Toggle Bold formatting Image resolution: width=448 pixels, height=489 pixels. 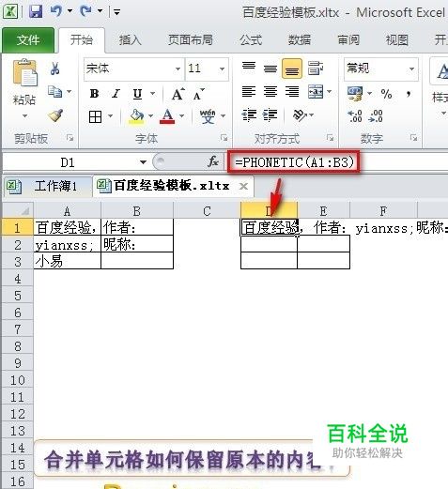94,94
